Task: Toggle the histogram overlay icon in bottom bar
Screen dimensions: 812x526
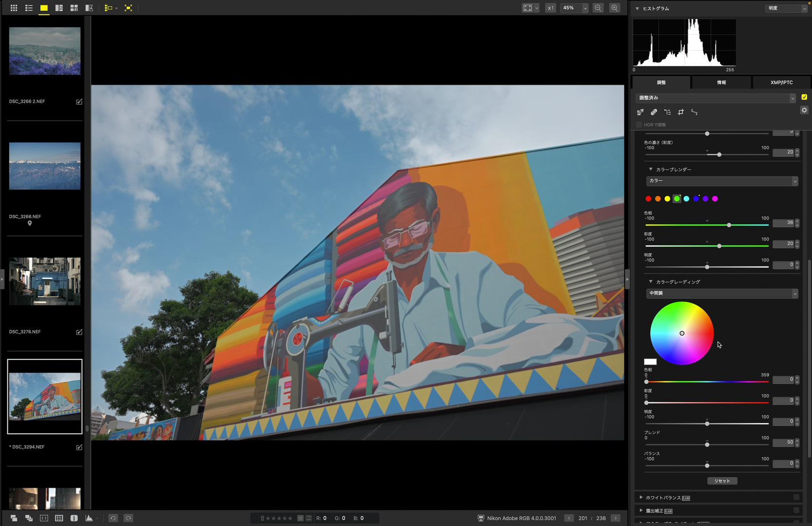Action: point(89,518)
